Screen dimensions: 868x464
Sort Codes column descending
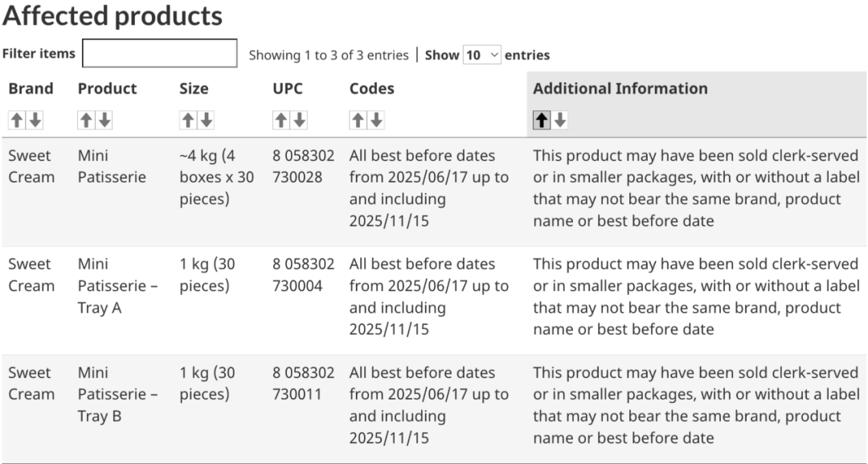[x=376, y=120]
